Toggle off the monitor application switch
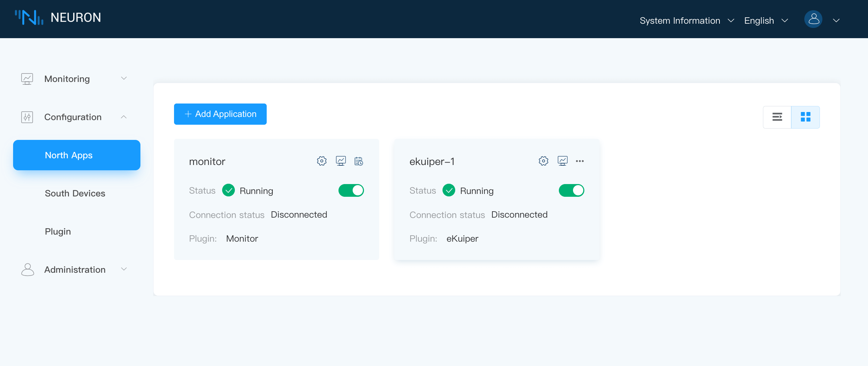This screenshot has height=366, width=868. pos(351,190)
